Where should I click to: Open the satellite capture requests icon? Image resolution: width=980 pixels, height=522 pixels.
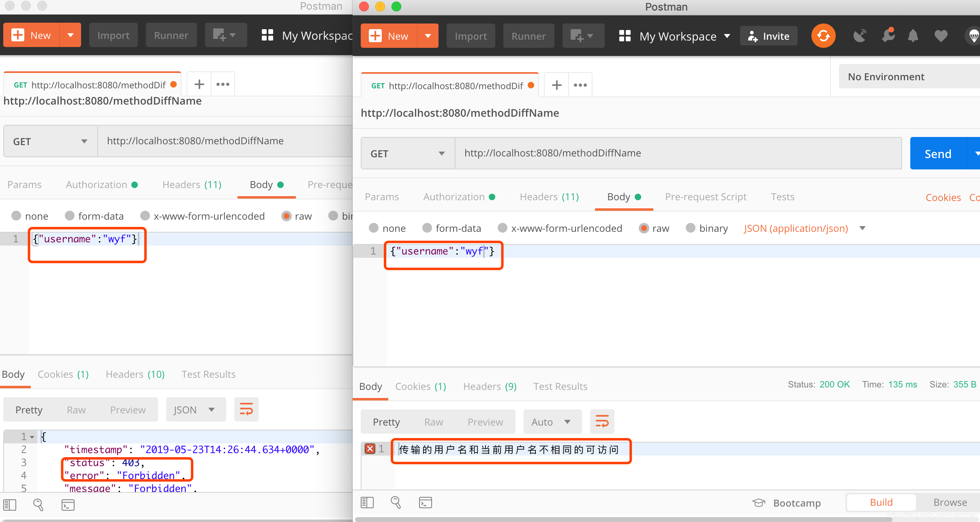pos(860,36)
